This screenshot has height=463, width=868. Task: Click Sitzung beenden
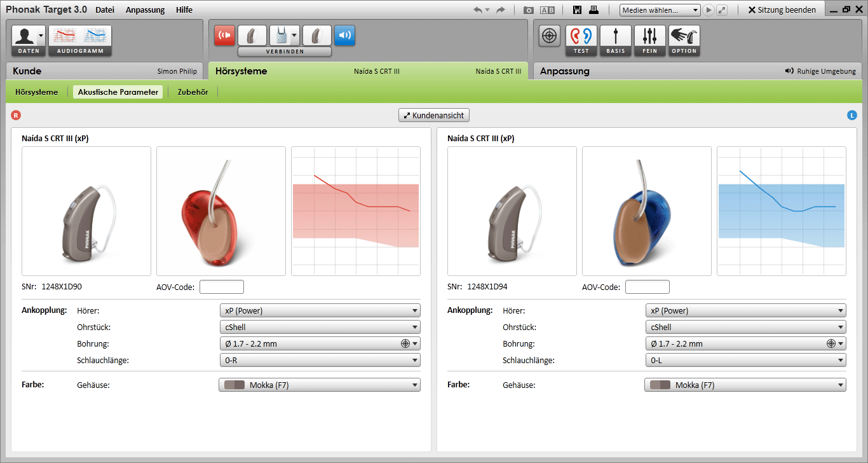782,10
